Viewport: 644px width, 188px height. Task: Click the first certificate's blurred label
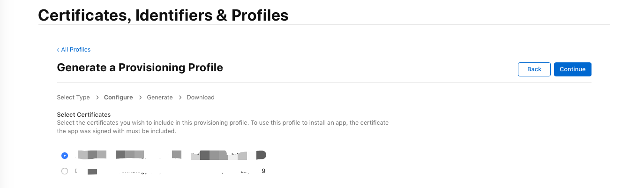[x=172, y=155]
